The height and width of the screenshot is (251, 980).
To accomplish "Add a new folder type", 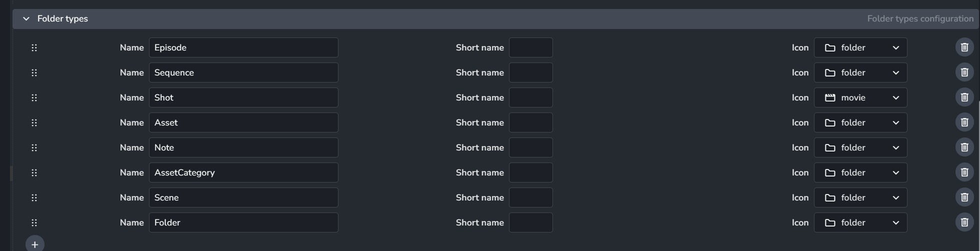I will point(34,244).
